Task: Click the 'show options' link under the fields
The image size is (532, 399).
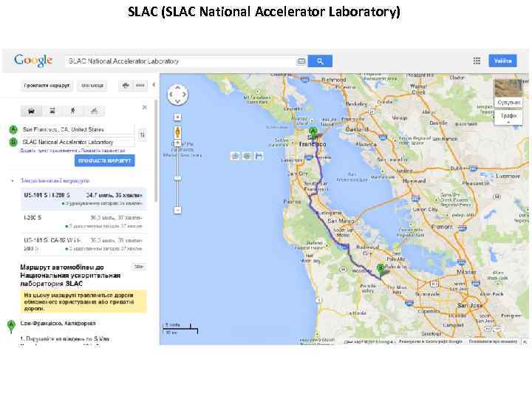Action: tap(103, 151)
